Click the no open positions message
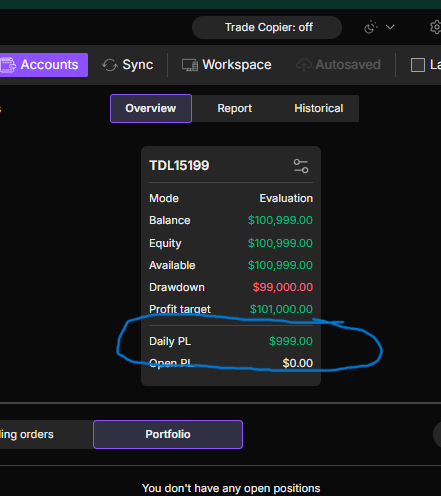Image resolution: width=441 pixels, height=496 pixels. point(231,488)
